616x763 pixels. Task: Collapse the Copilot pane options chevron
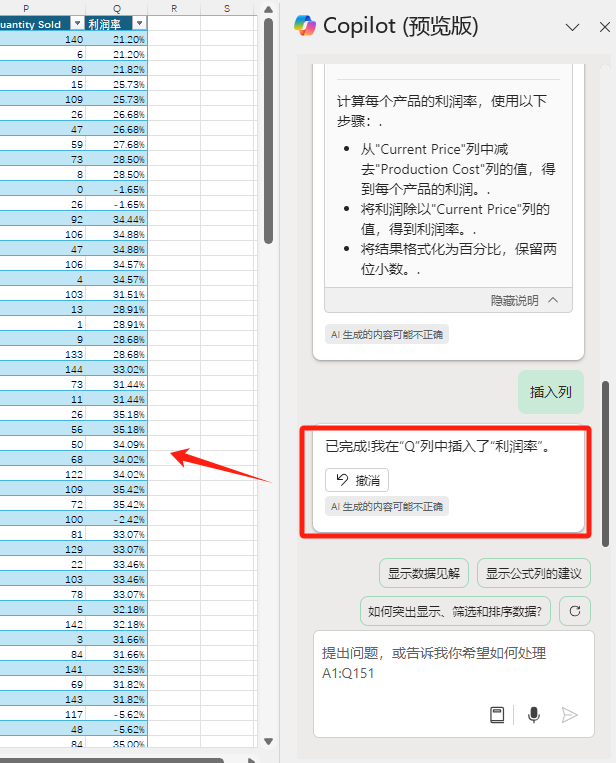(572, 27)
